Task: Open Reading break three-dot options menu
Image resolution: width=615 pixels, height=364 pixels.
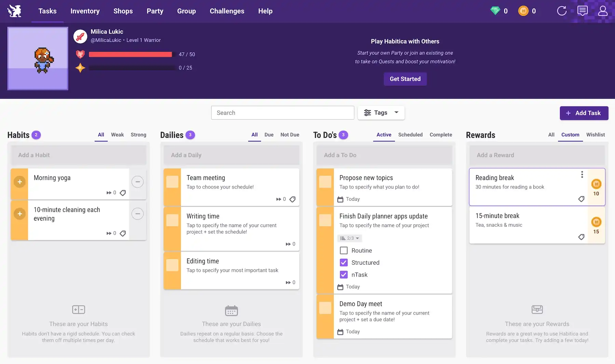Action: [582, 174]
